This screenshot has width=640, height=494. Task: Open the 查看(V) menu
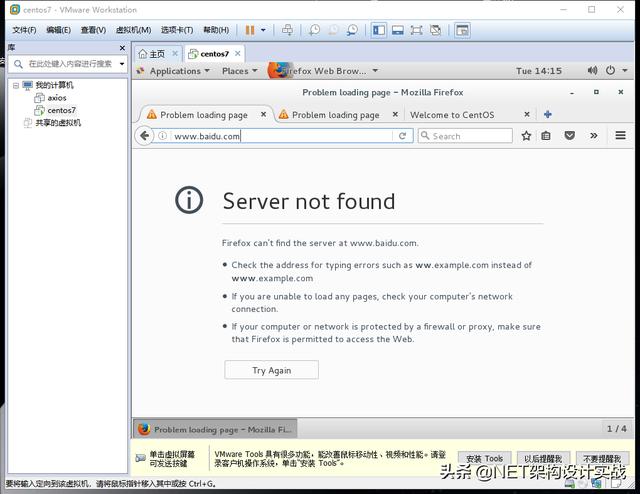93,30
